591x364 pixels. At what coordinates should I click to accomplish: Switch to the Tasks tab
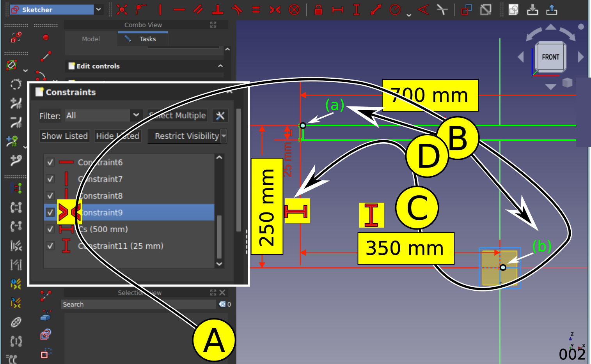(143, 39)
